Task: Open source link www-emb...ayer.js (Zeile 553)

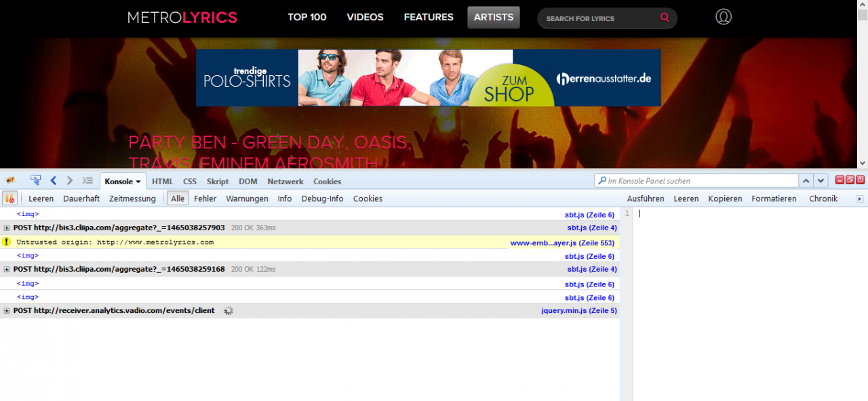Action: point(562,242)
